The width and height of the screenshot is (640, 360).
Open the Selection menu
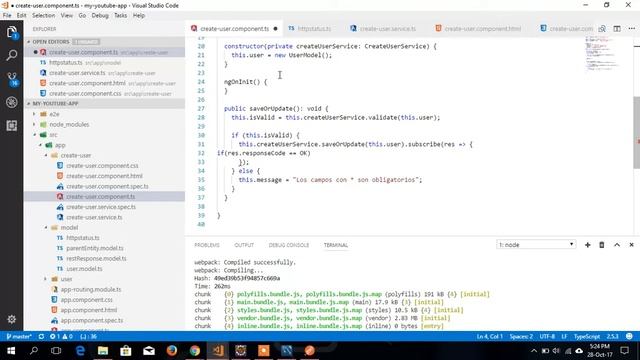click(43, 16)
